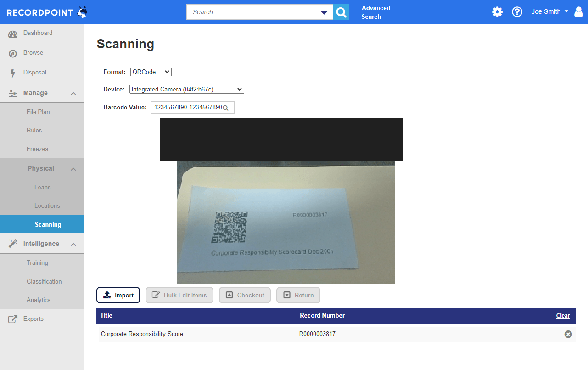Viewport: 588px width, 370px height.
Task: Click the Manage sliders icon
Action: (x=13, y=93)
